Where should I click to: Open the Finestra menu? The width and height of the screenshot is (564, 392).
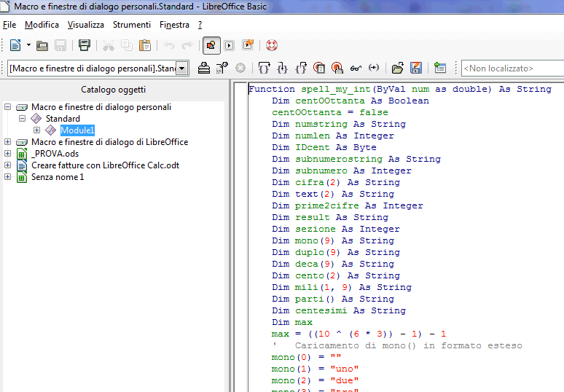174,25
